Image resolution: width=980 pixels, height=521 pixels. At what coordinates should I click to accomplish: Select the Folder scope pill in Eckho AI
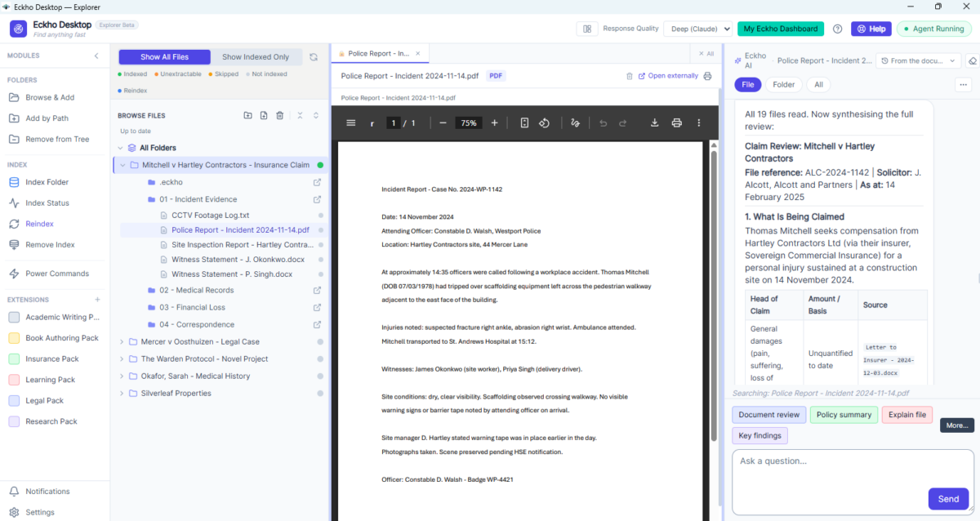pyautogui.click(x=784, y=84)
